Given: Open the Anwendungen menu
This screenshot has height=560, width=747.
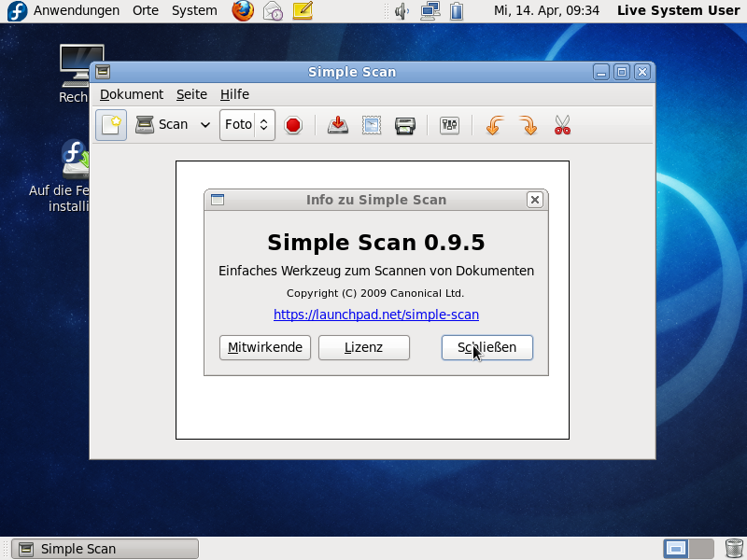Looking at the screenshot, I should click(x=77, y=10).
